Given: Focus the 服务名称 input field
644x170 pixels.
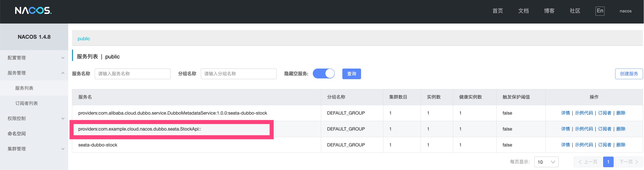Looking at the screenshot, I should point(132,74).
